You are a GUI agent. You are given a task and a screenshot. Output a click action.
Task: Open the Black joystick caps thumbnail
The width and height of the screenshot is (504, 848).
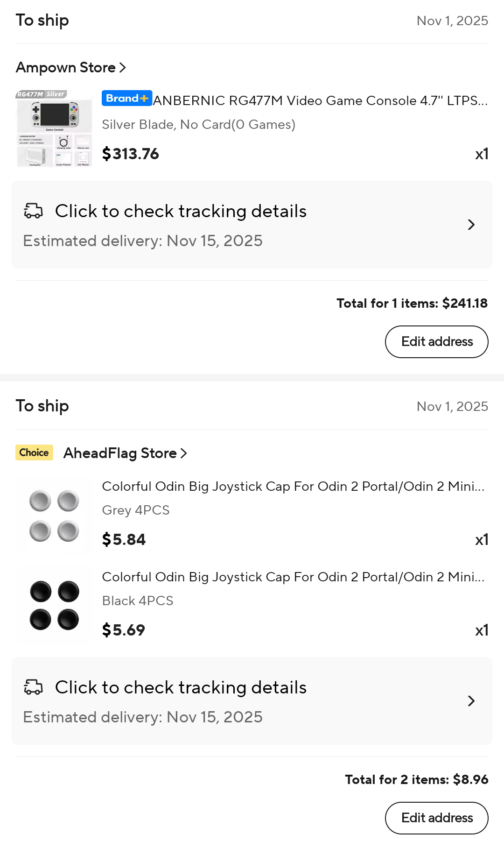(x=54, y=606)
